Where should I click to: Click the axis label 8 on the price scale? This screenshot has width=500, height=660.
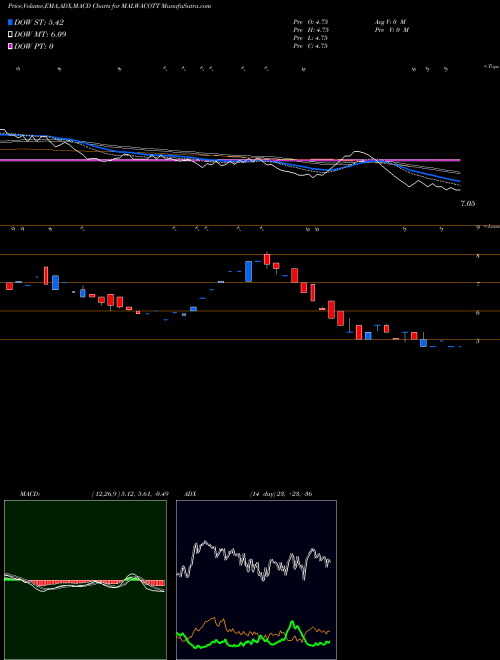(x=478, y=255)
